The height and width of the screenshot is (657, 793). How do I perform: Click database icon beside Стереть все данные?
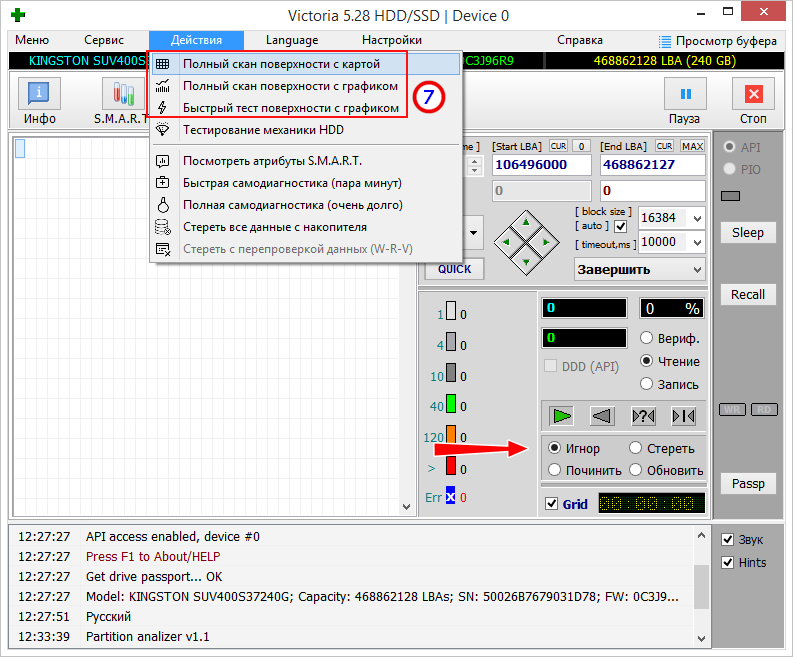162,227
